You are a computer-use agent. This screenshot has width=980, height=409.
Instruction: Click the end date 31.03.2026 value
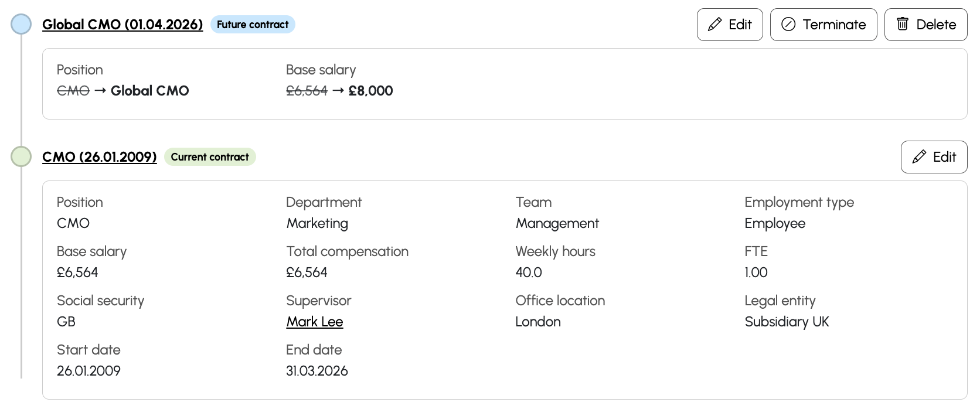coord(317,371)
